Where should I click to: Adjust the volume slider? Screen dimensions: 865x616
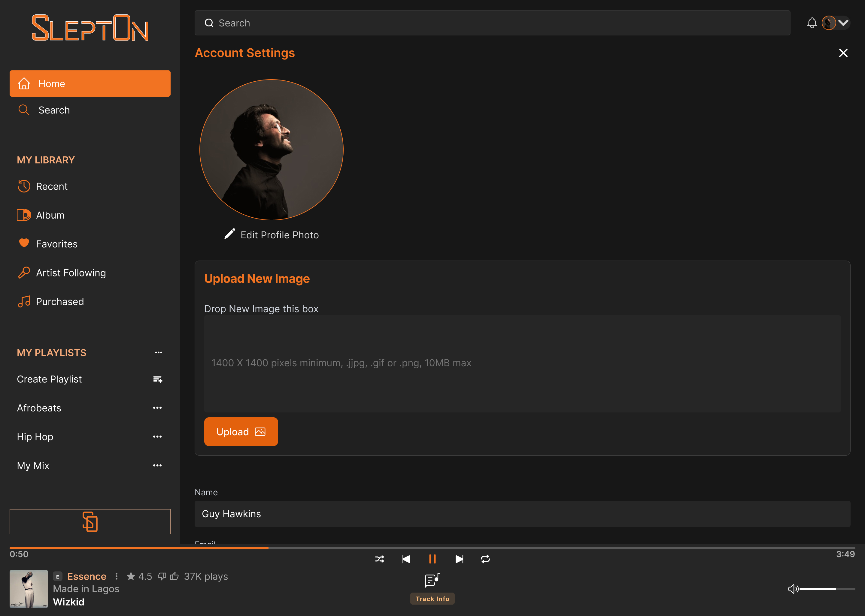pos(827,589)
